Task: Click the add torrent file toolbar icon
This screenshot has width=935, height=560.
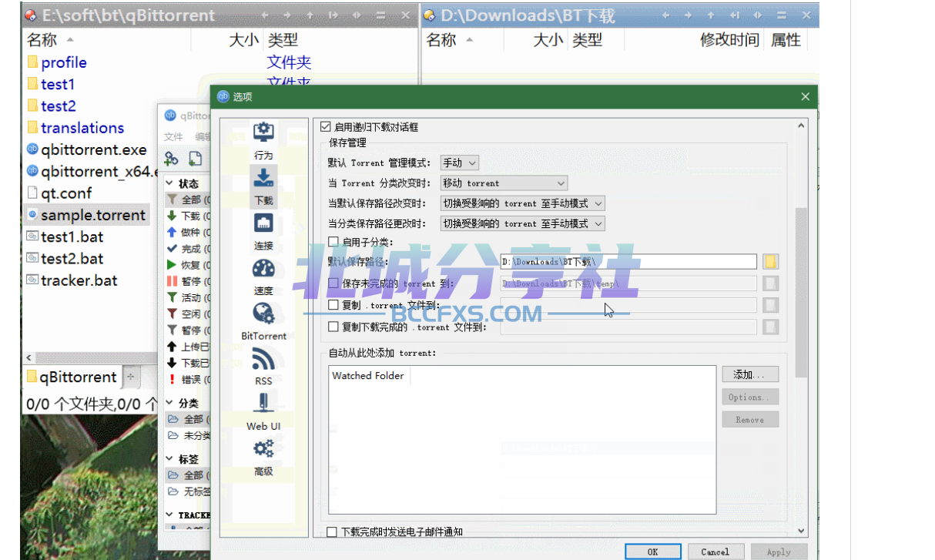Action: tap(196, 158)
